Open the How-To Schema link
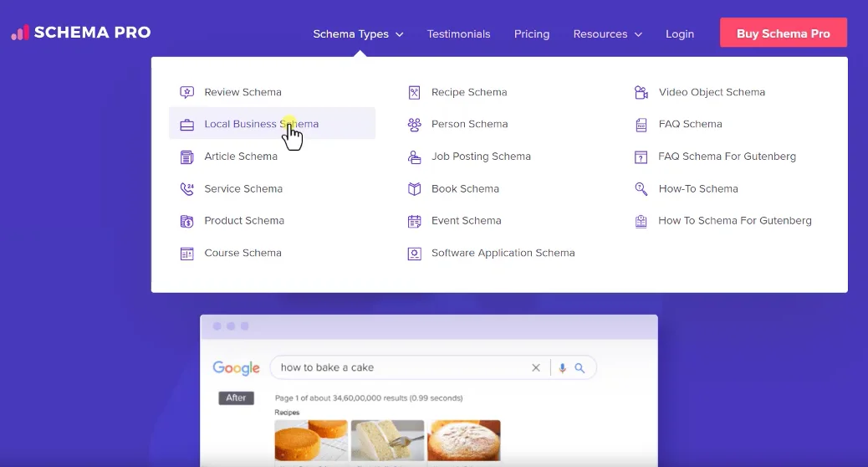Image resolution: width=868 pixels, height=467 pixels. [698, 188]
